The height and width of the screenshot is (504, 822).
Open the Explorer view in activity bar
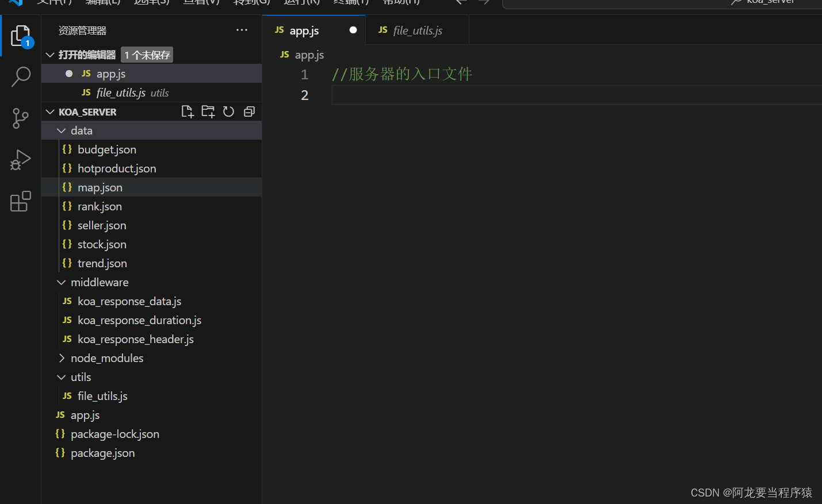(21, 36)
